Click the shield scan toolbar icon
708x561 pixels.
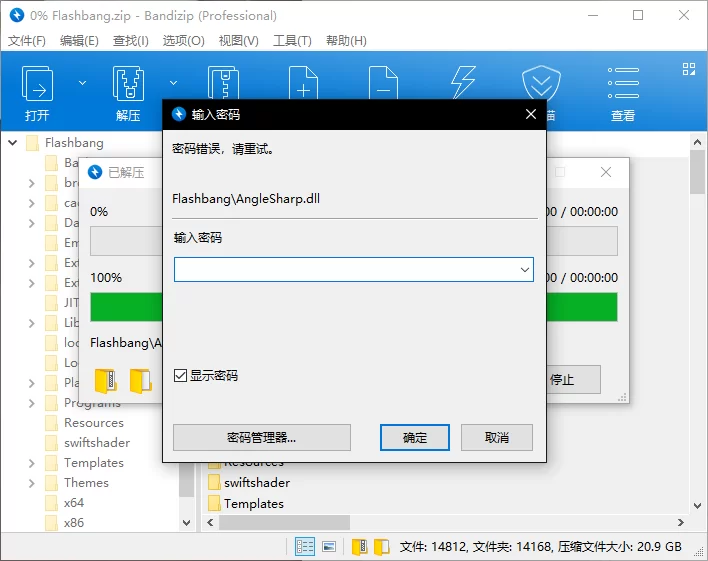541,82
